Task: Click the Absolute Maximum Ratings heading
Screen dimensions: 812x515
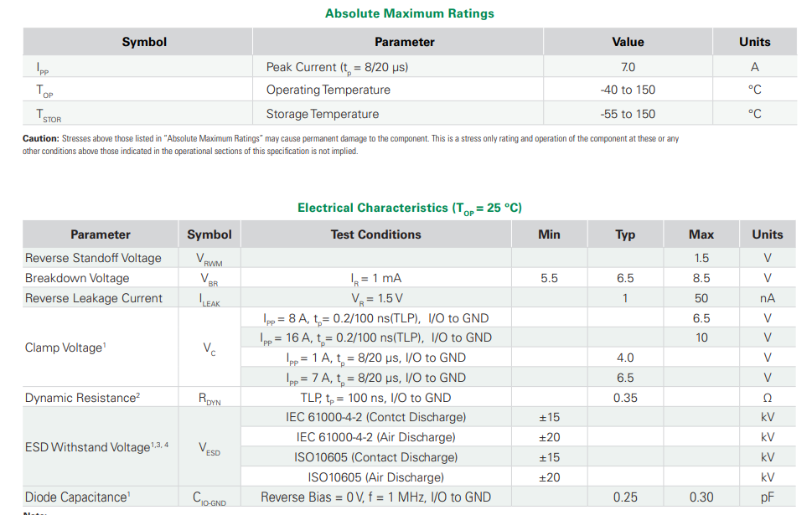Action: [409, 13]
